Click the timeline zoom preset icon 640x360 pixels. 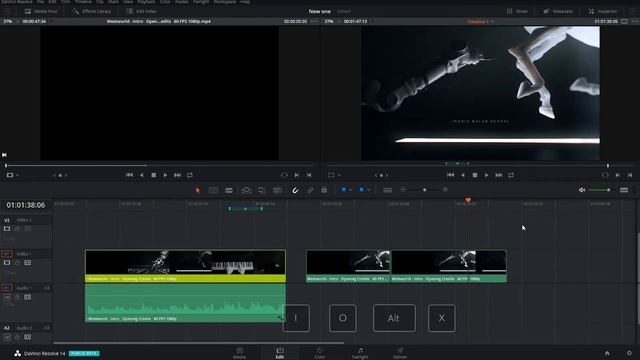[388, 190]
